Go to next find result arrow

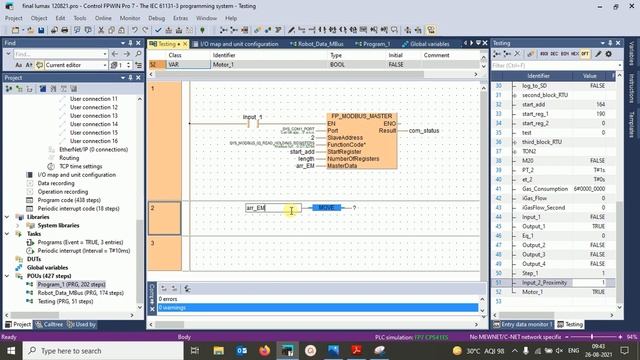(127, 54)
